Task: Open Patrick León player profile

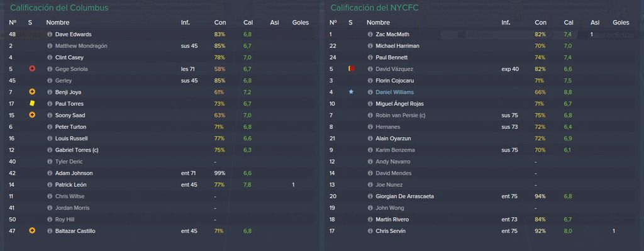Action: [70, 185]
